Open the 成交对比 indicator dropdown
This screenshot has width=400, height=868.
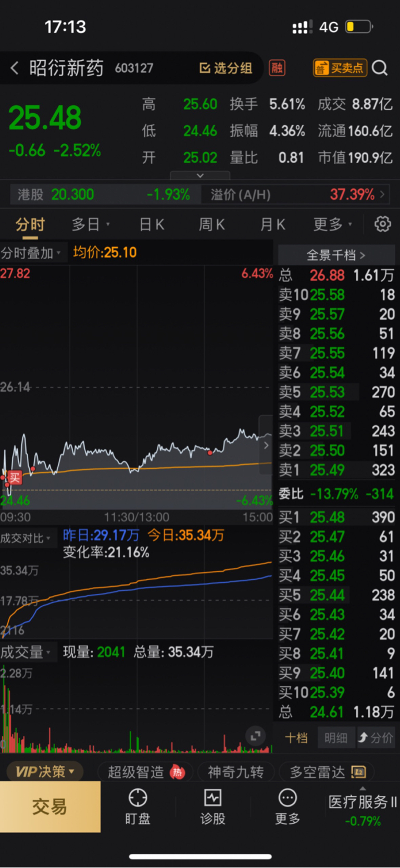coord(26,538)
